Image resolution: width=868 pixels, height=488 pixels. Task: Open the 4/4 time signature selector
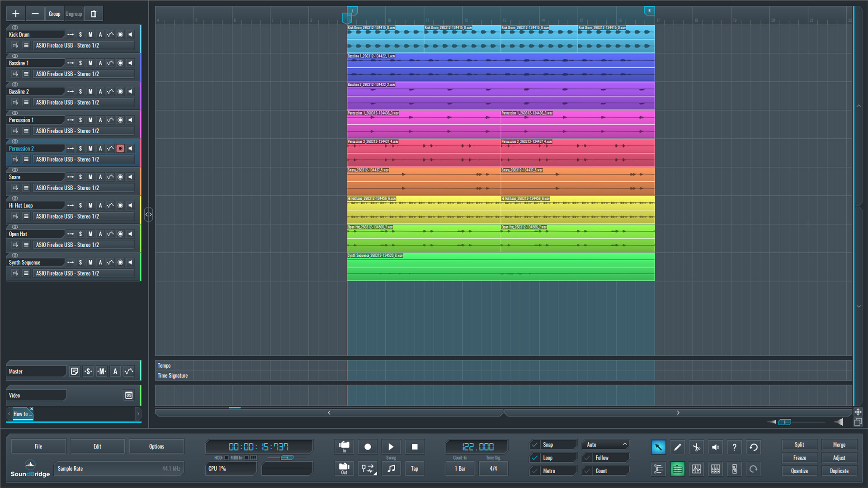point(493,469)
